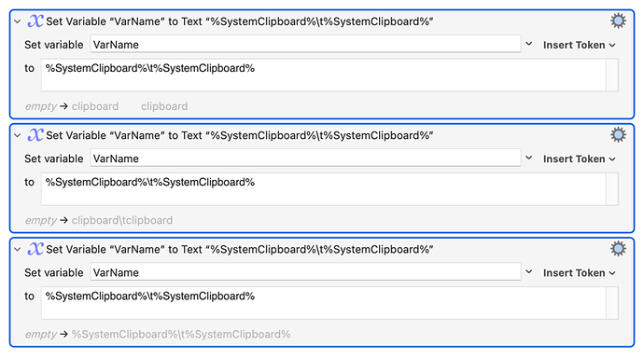Image resolution: width=644 pixels, height=358 pixels.
Task: Select the first action's title text
Action: 240,21
